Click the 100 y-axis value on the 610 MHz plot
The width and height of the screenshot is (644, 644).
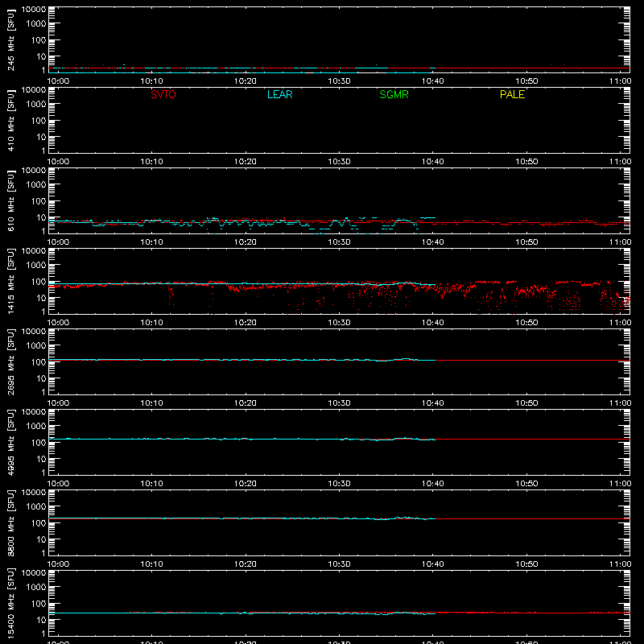(x=39, y=201)
